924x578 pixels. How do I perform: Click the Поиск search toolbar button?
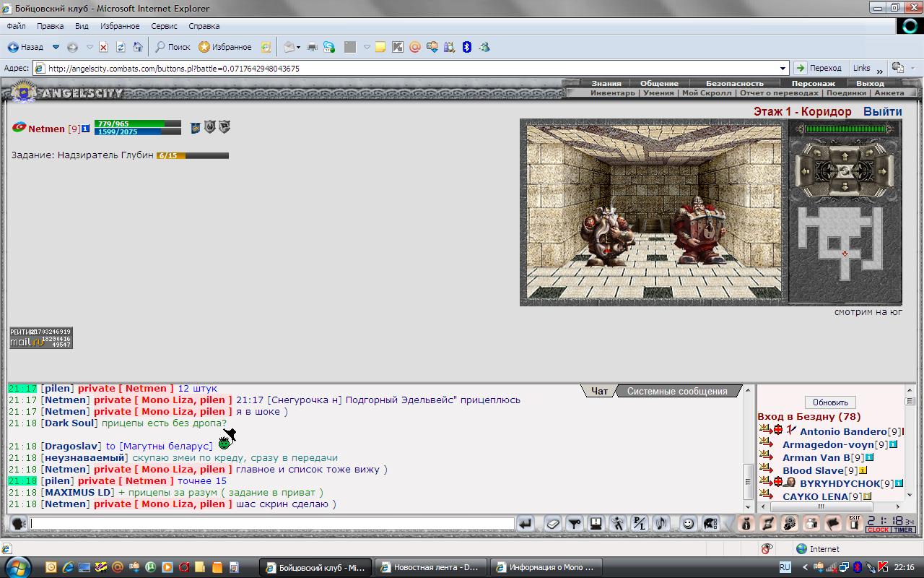(173, 47)
